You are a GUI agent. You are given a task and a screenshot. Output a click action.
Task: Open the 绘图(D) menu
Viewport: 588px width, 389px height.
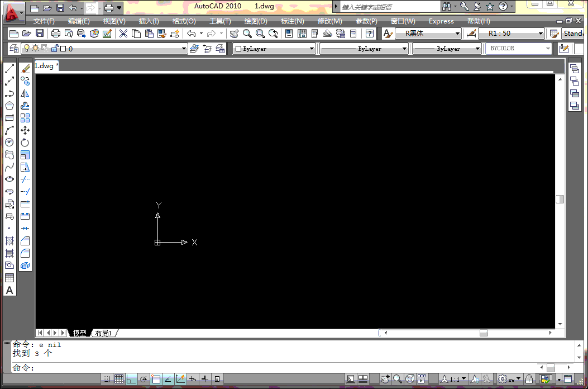point(256,21)
